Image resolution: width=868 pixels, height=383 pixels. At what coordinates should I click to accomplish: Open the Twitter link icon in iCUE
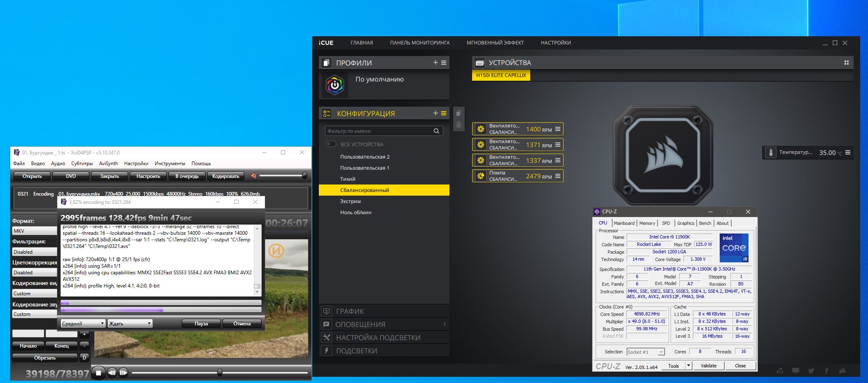(x=811, y=371)
